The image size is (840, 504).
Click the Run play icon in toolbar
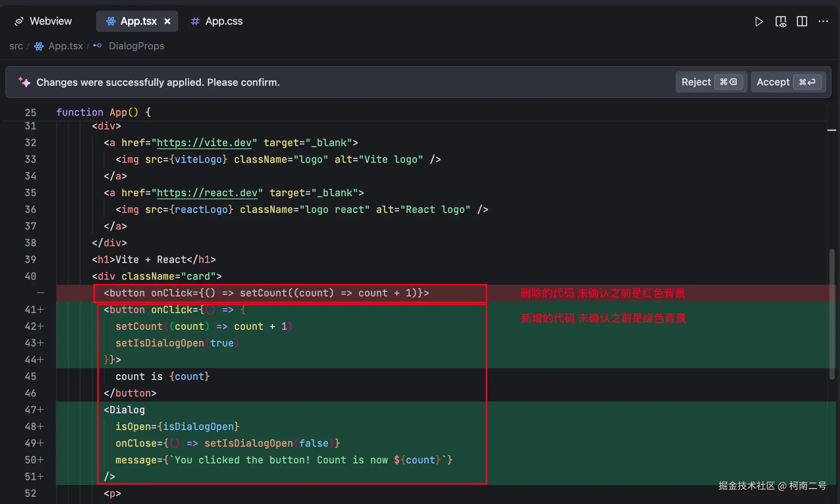click(x=759, y=21)
